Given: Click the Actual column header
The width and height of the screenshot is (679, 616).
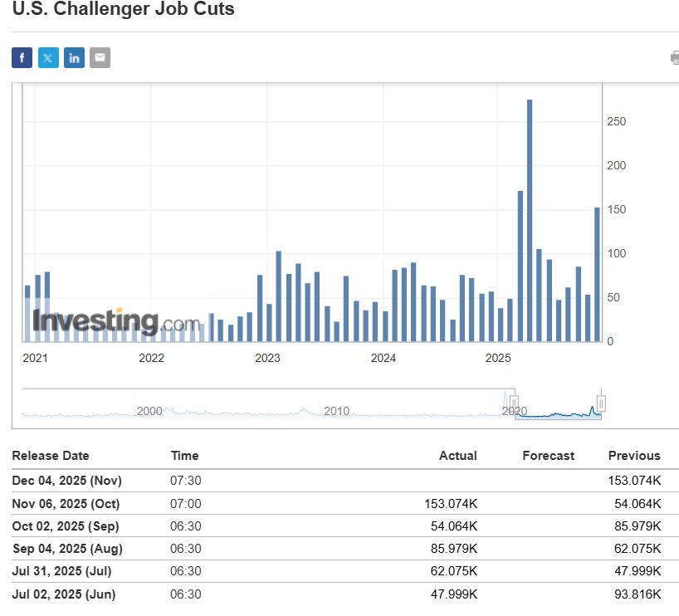Looking at the screenshot, I should (x=457, y=456).
